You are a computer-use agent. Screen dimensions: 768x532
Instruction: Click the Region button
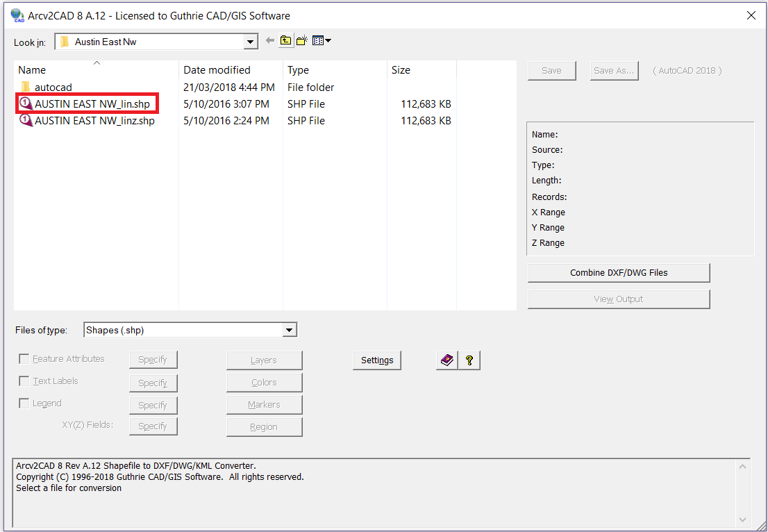tap(264, 427)
